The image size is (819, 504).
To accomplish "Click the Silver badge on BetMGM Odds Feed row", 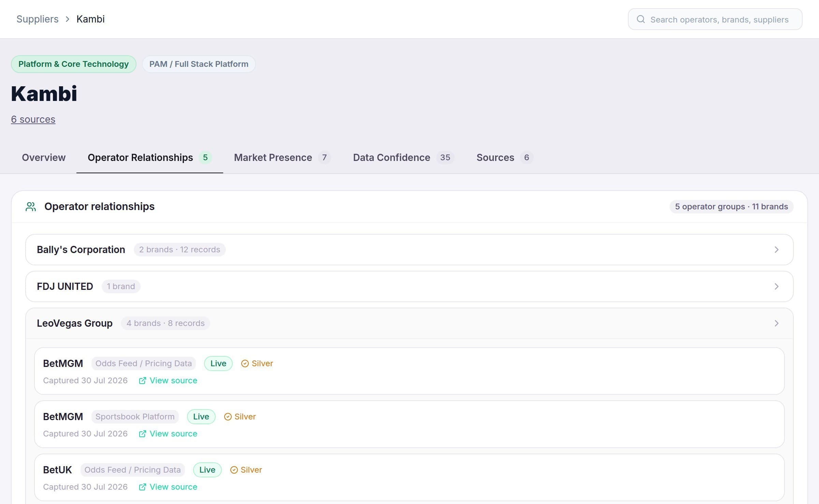I will pos(257,364).
